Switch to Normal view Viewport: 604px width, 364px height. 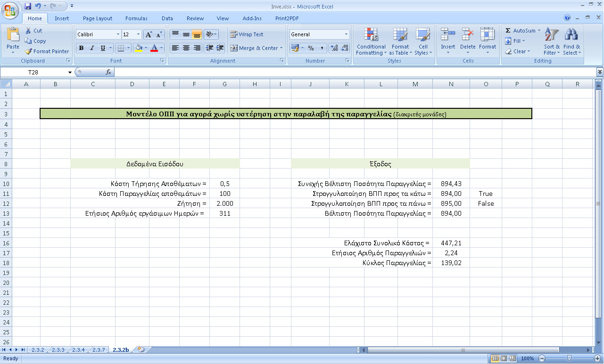click(x=495, y=358)
